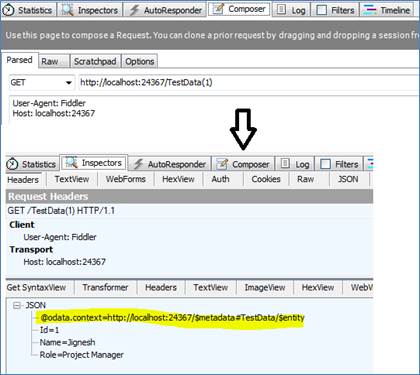Select the HexView request inspector tab

point(178,179)
